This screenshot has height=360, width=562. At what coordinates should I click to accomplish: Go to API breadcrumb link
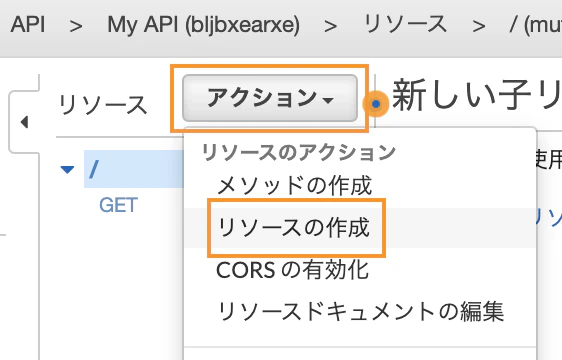coord(28,25)
